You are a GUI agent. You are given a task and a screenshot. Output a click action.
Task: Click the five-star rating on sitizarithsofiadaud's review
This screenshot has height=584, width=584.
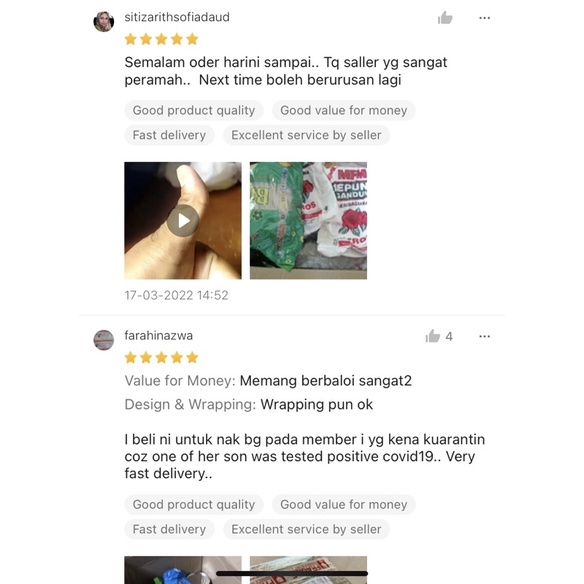point(161,39)
